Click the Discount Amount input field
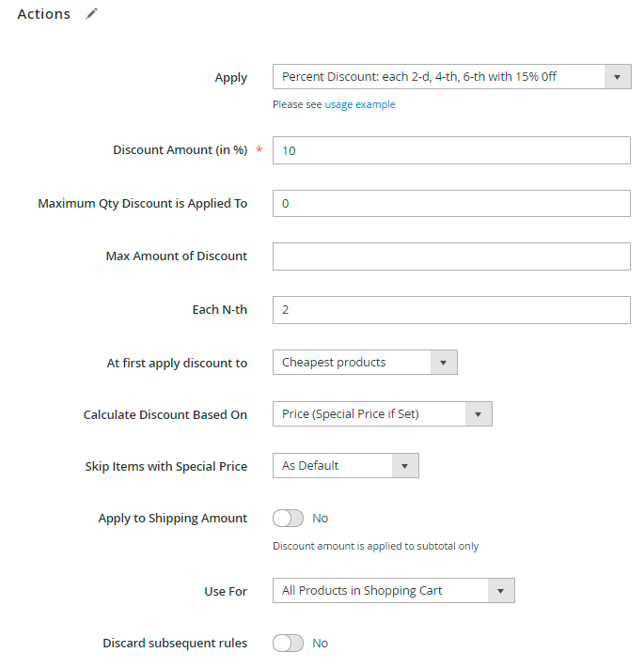This screenshot has width=644, height=668. 451,150
